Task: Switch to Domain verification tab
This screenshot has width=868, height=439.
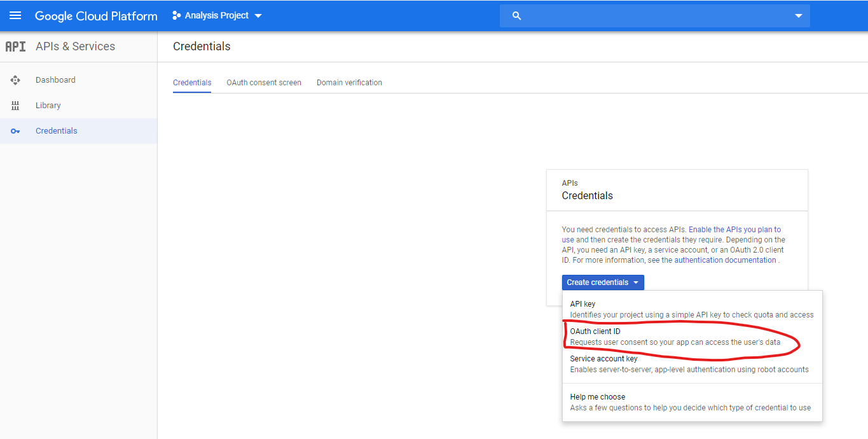Action: [349, 83]
